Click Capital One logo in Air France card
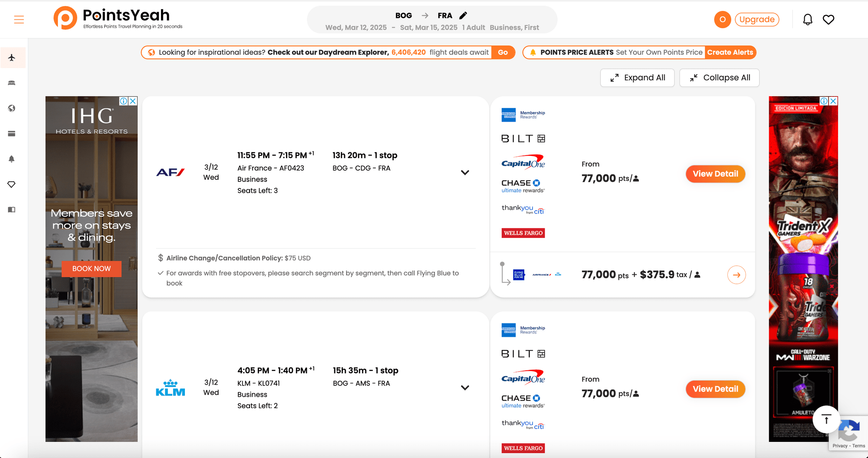The height and width of the screenshot is (458, 868). (523, 162)
